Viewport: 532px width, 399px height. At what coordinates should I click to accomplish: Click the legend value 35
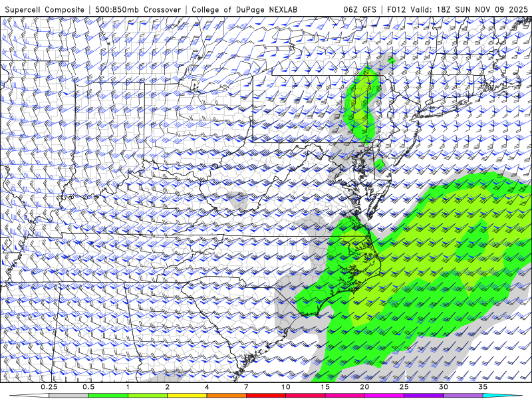483,387
